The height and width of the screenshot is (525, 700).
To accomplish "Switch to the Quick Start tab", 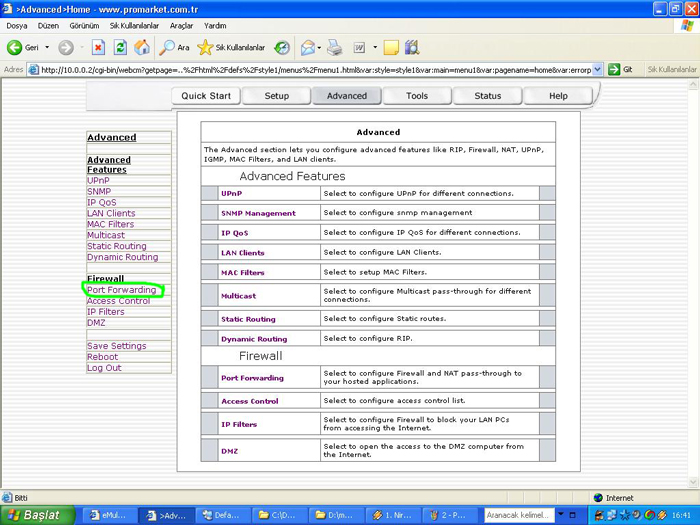I will 206,96.
